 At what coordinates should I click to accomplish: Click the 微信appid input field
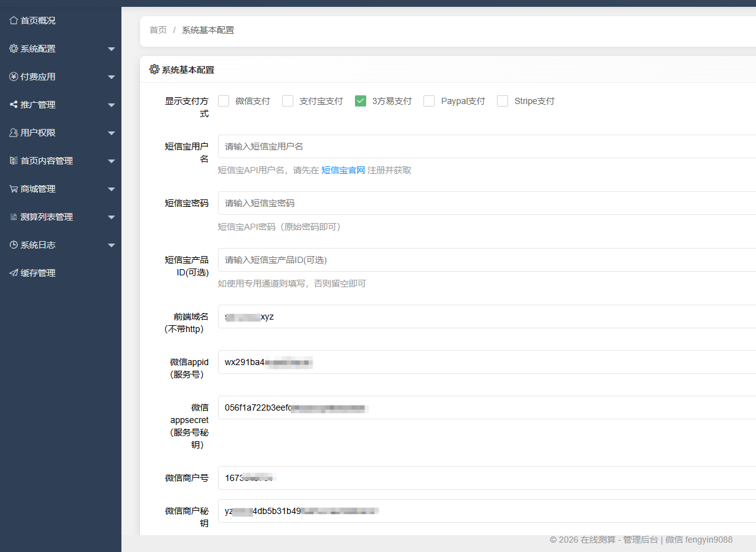487,362
